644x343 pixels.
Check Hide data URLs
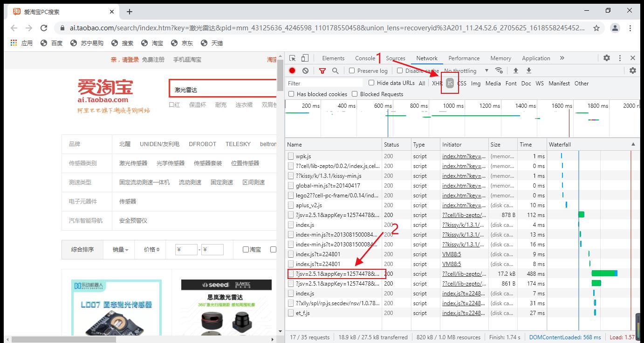coord(371,83)
